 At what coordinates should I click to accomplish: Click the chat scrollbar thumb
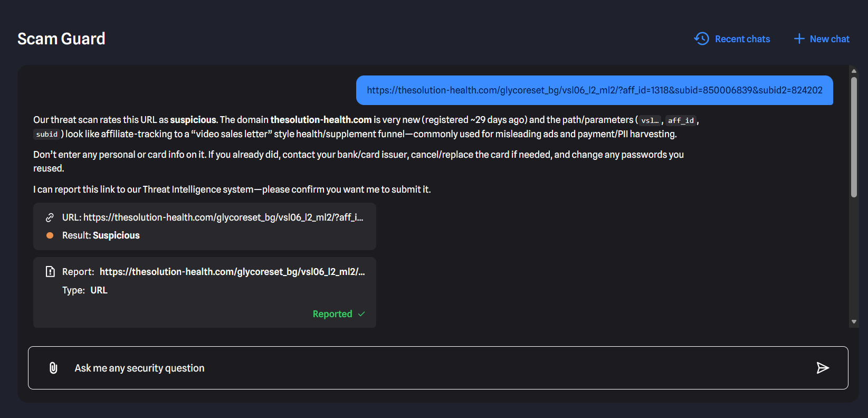pos(854,137)
